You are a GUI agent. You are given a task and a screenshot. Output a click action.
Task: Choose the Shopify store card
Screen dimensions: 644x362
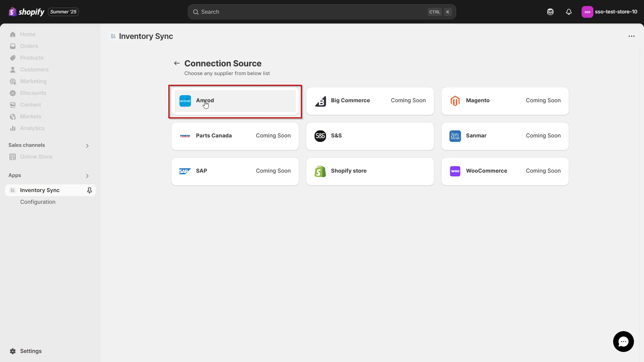pos(370,171)
